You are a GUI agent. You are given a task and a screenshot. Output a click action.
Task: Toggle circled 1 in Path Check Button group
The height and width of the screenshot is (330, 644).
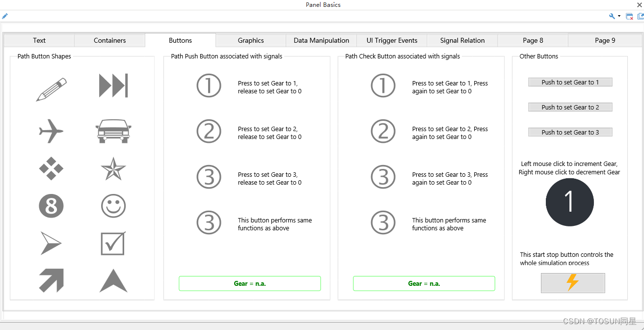tap(383, 86)
